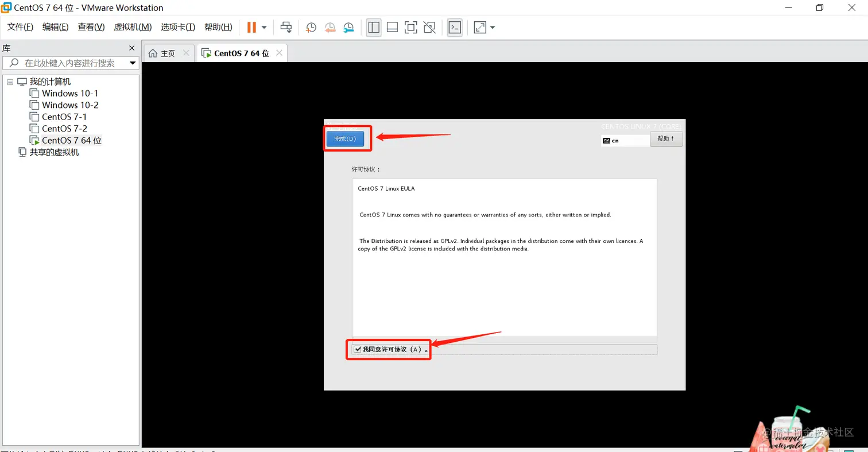
Task: Click the 帮助! button in the installer
Action: (666, 139)
